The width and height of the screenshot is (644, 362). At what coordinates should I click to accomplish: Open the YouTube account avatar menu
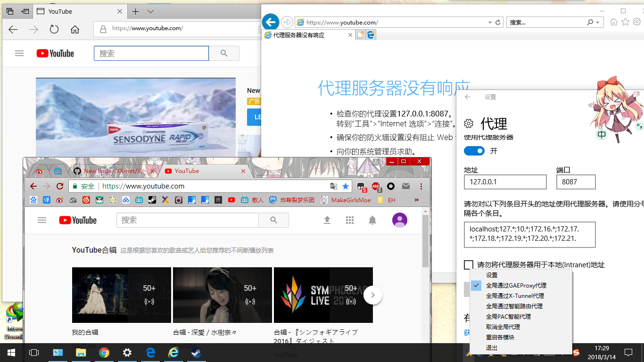400,220
